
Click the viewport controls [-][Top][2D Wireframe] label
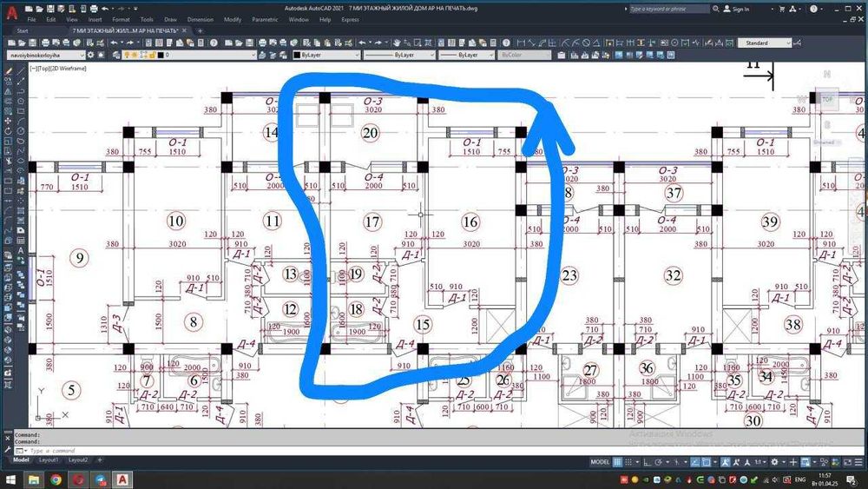click(x=58, y=68)
